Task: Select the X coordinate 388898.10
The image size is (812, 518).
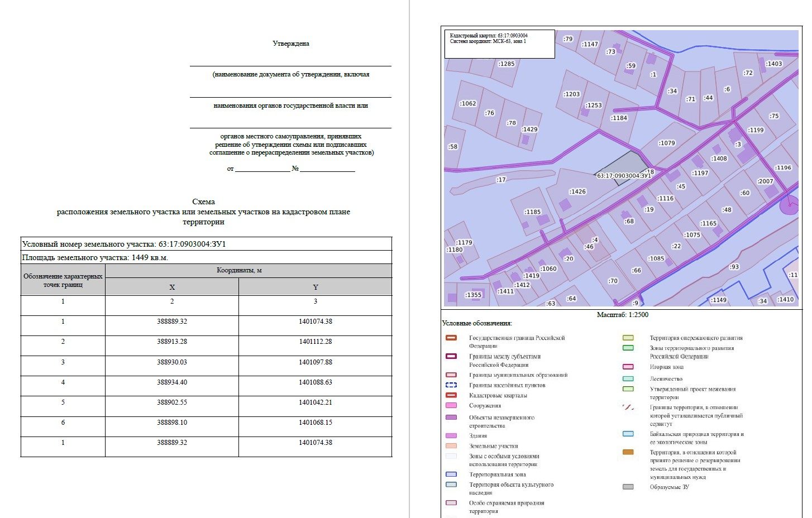Action: [172, 423]
